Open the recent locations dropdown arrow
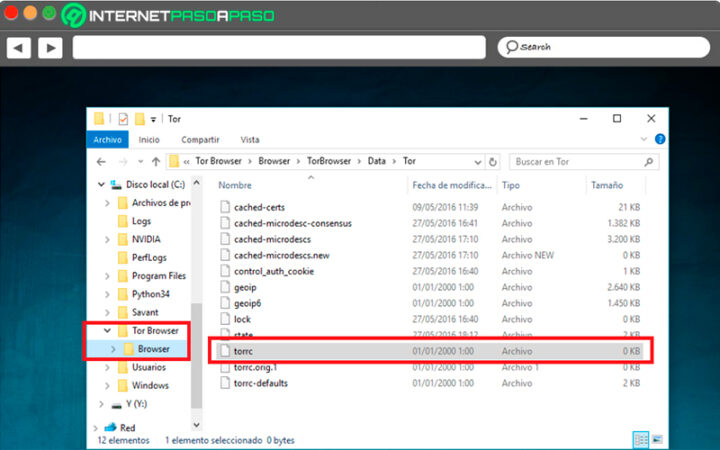Image resolution: width=720 pixels, height=450 pixels. (141, 162)
